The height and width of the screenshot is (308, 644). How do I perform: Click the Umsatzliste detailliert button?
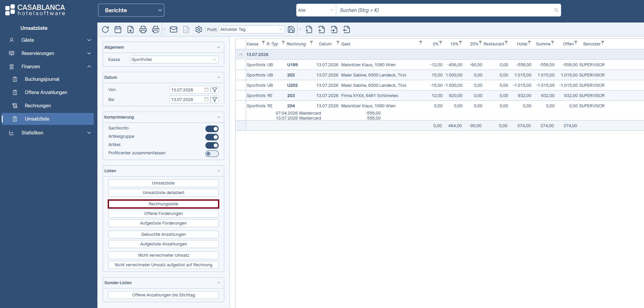(x=163, y=193)
